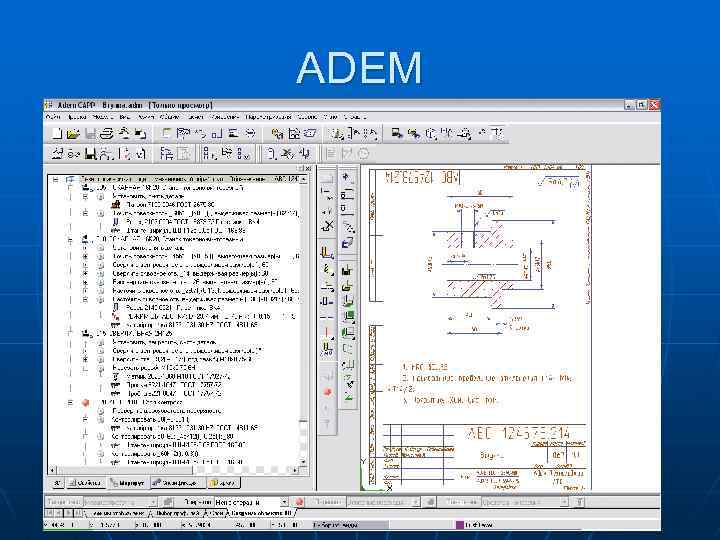
Task: Open the Вид menu in menu bar
Action: (x=125, y=117)
